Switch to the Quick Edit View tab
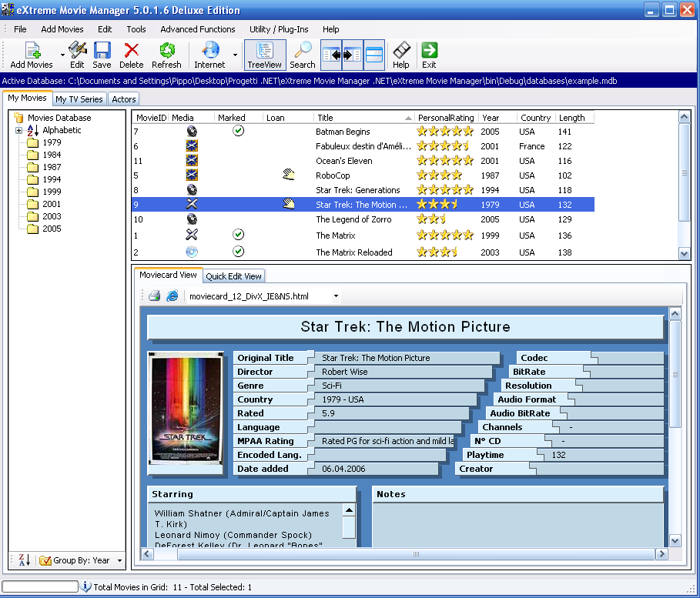The height and width of the screenshot is (598, 700). (233, 276)
